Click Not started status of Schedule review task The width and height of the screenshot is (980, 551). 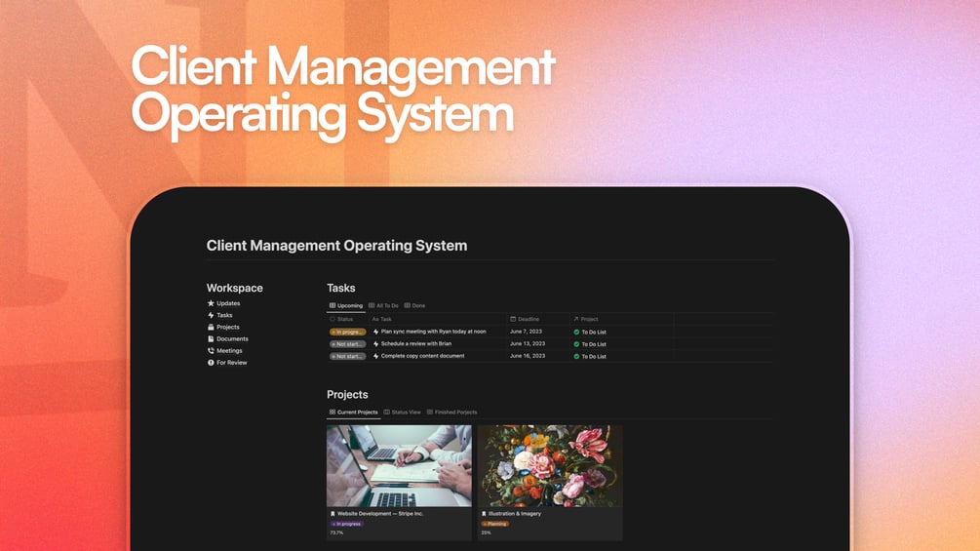click(347, 344)
